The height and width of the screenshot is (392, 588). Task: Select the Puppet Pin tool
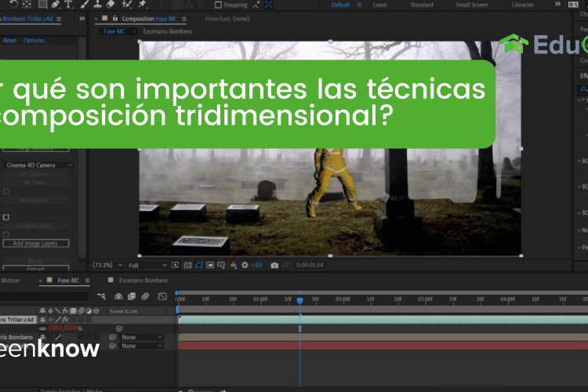142,4
